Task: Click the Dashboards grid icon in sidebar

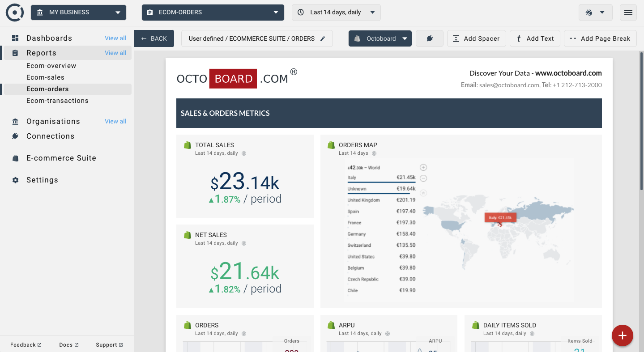Action: click(15, 38)
